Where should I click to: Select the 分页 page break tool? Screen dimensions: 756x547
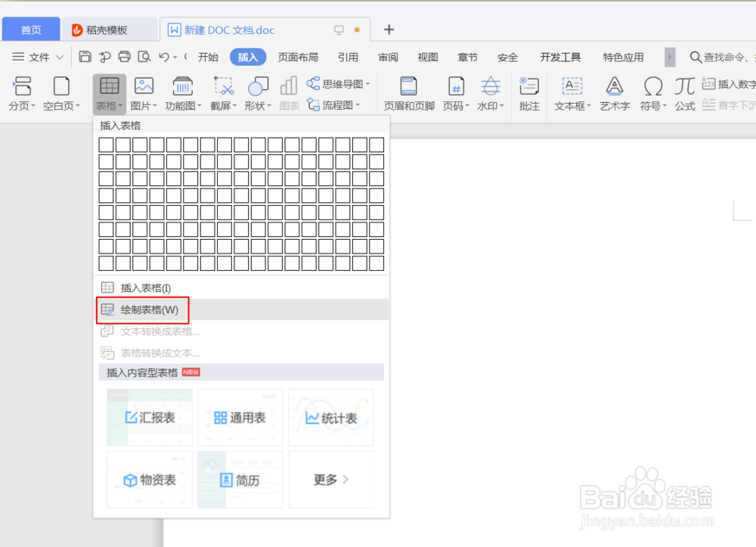20,94
